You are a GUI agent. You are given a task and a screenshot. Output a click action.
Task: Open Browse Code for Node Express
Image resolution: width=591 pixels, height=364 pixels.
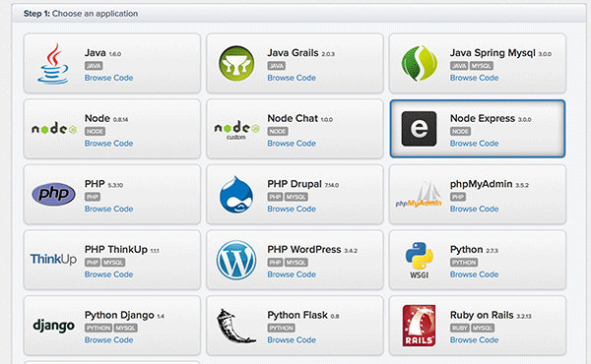point(474,143)
